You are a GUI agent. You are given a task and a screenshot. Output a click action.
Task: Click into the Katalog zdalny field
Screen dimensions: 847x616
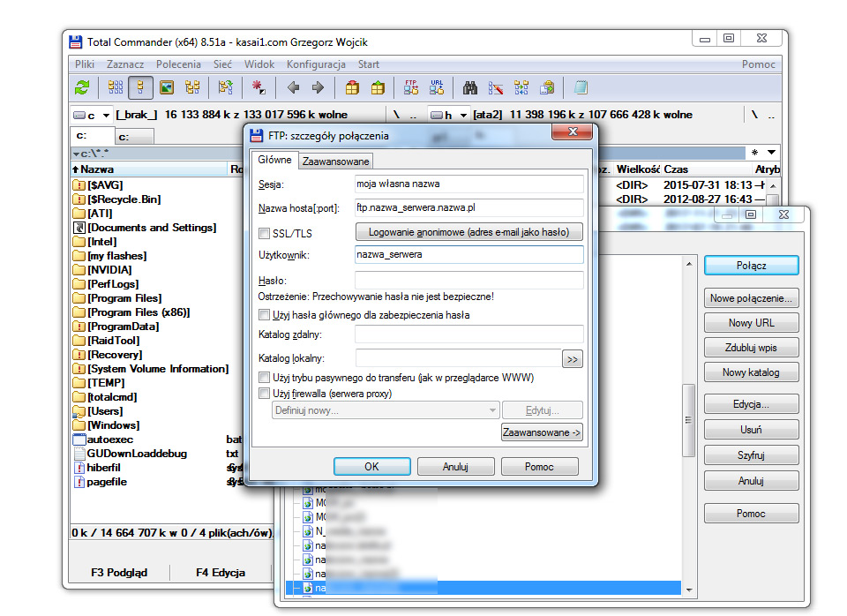[468, 334]
